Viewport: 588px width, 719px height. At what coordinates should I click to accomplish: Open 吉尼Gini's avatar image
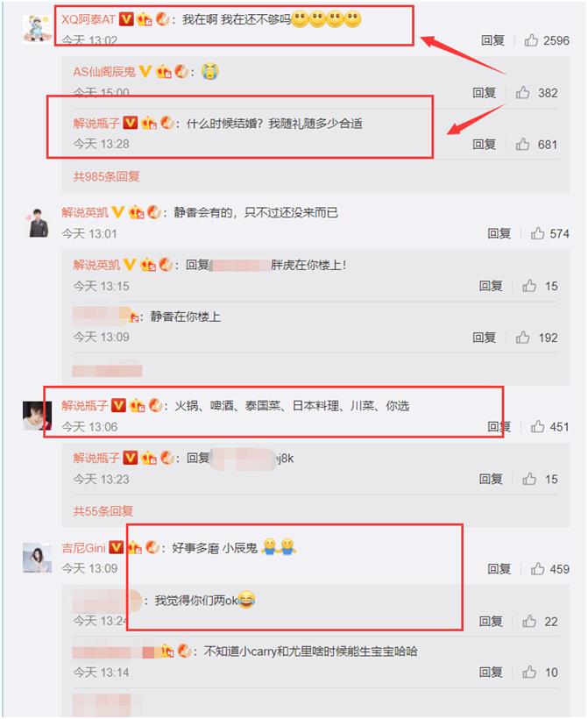37,558
